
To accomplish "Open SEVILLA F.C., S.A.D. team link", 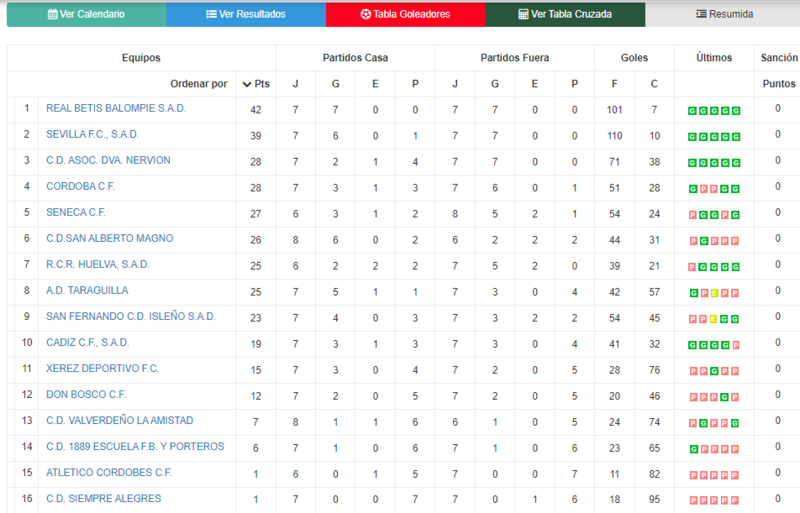I will [92, 134].
